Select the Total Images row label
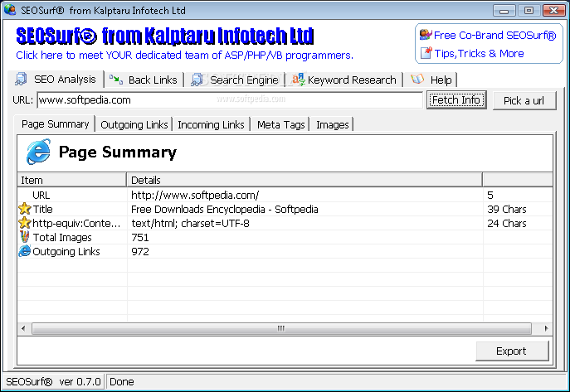 pos(62,238)
